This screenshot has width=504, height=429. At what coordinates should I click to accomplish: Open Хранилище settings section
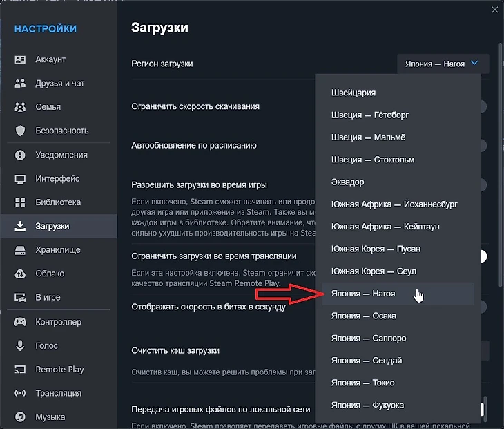coord(59,250)
